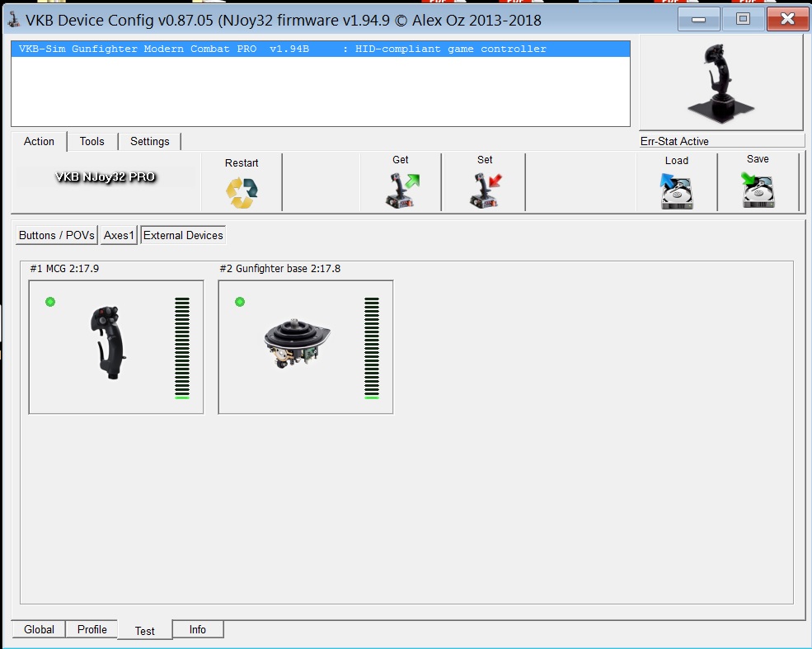Select VKB-Sim Gunfighter device list row

321,49
